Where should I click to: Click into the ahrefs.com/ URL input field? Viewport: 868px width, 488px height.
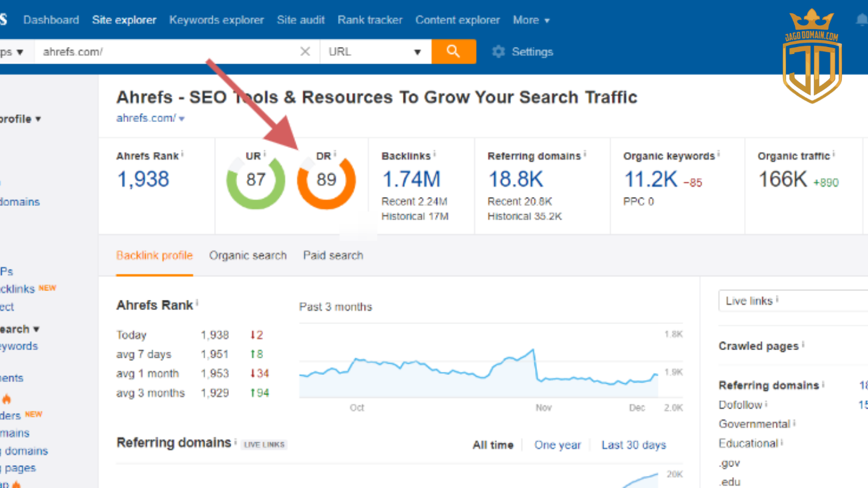tap(165, 51)
